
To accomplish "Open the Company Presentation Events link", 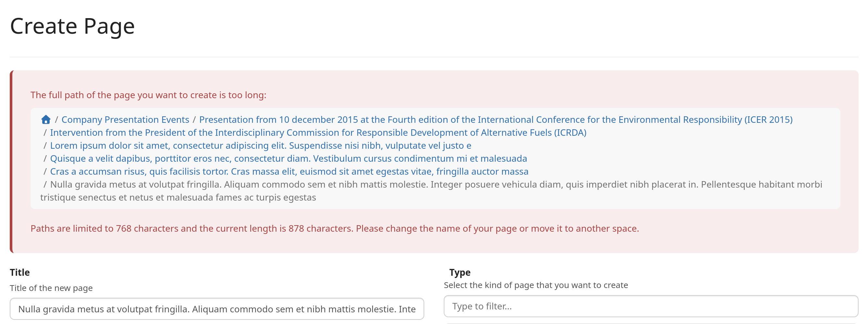I will tap(125, 120).
